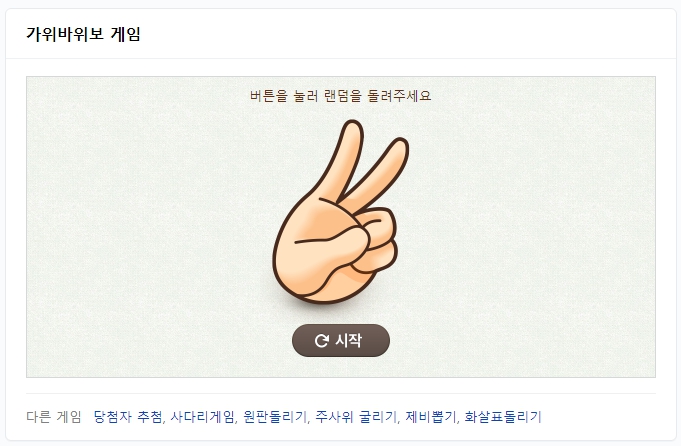Go to the 원판돌리기 game
This screenshot has height=446, width=681.
pos(274,417)
